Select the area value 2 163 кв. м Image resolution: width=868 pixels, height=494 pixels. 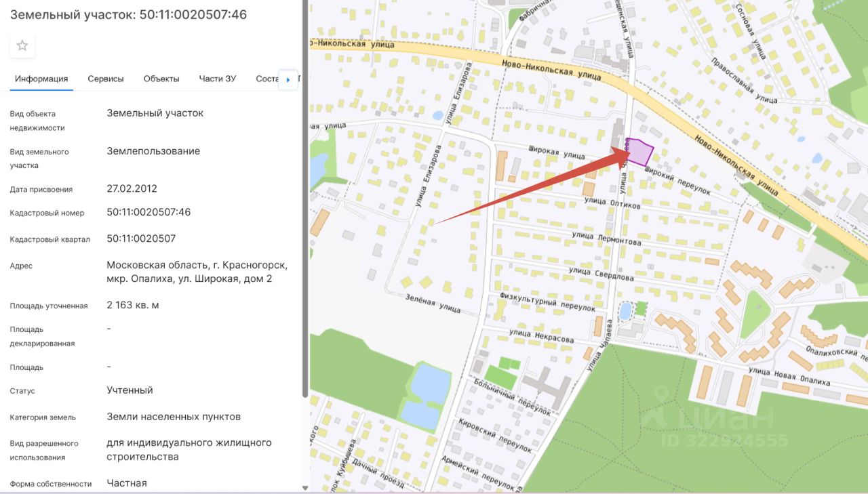coord(133,305)
